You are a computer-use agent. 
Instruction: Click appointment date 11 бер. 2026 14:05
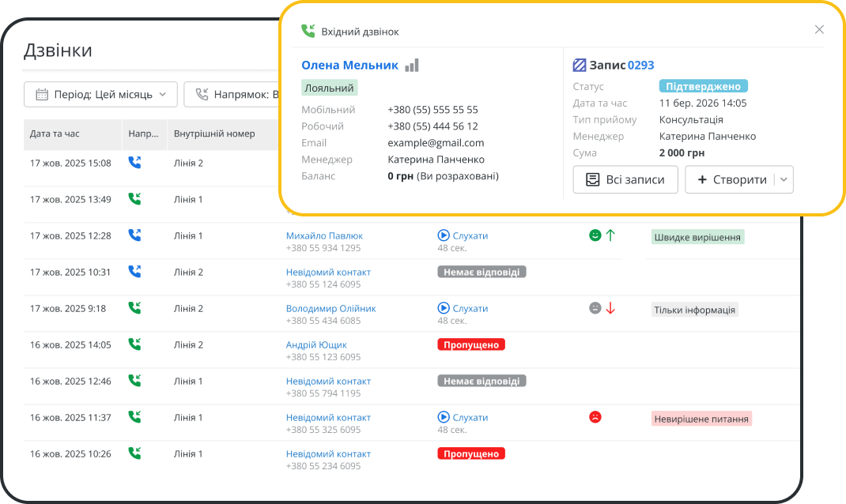tap(703, 103)
